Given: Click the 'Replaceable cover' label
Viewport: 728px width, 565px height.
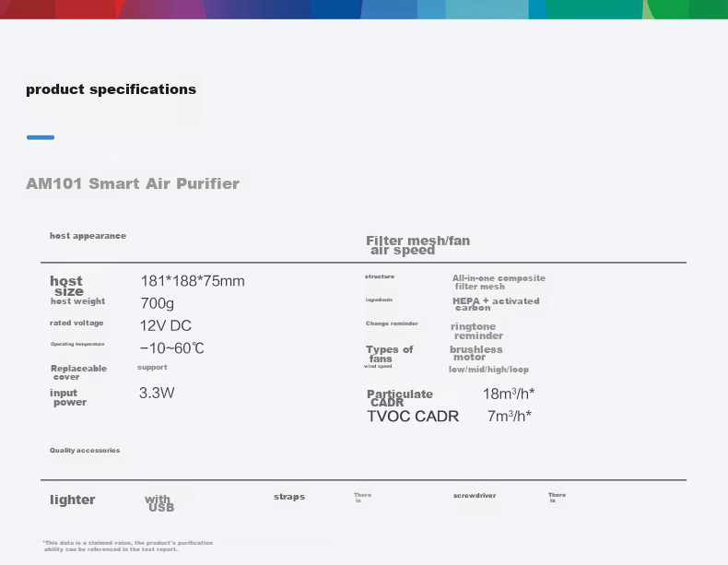Looking at the screenshot, I should [78, 372].
